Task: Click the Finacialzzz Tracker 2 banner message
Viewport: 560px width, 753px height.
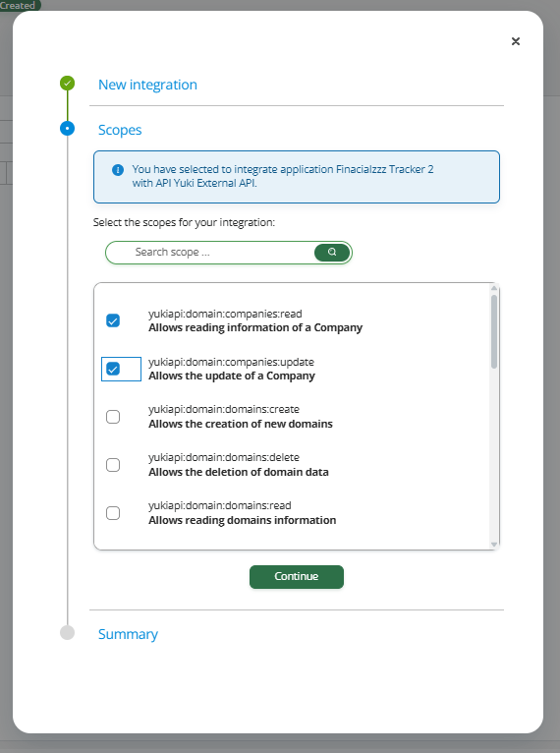Action: coord(283,176)
